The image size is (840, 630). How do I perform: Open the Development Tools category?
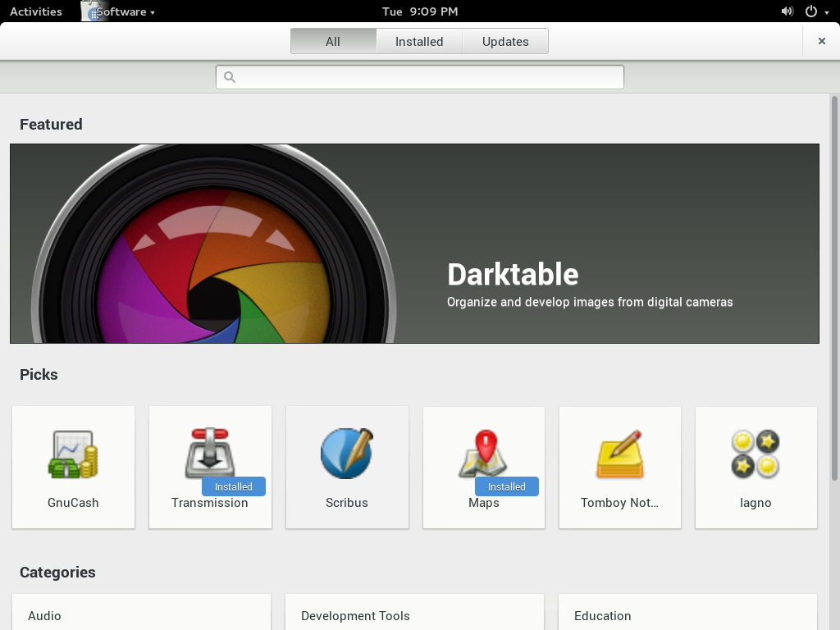(414, 612)
